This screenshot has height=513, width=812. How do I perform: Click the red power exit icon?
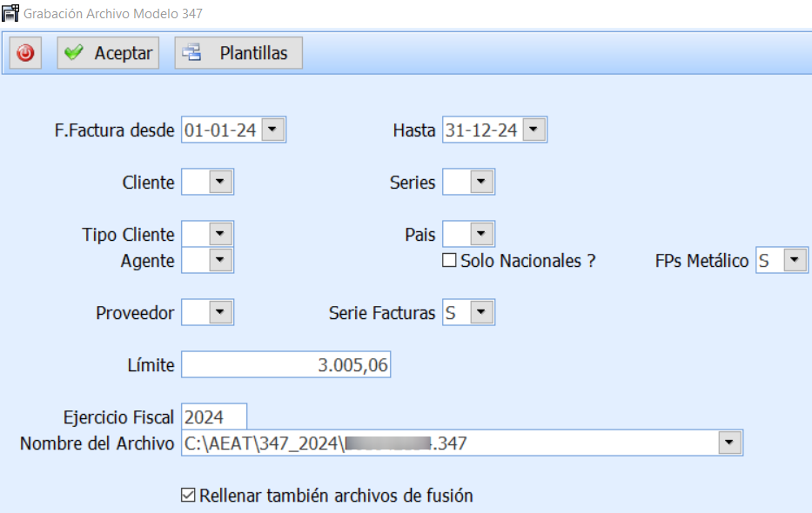[26, 53]
